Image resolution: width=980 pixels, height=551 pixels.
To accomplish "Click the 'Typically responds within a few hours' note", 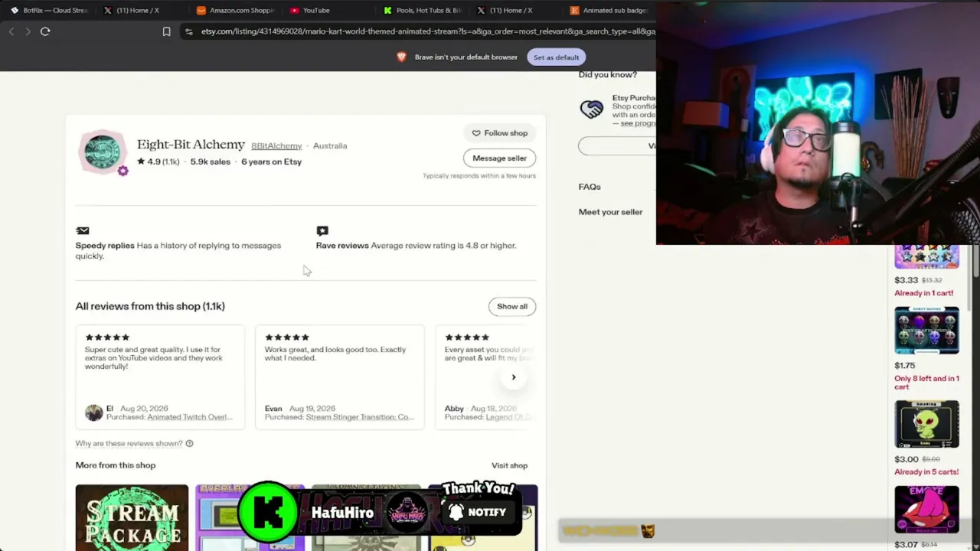I will (479, 176).
